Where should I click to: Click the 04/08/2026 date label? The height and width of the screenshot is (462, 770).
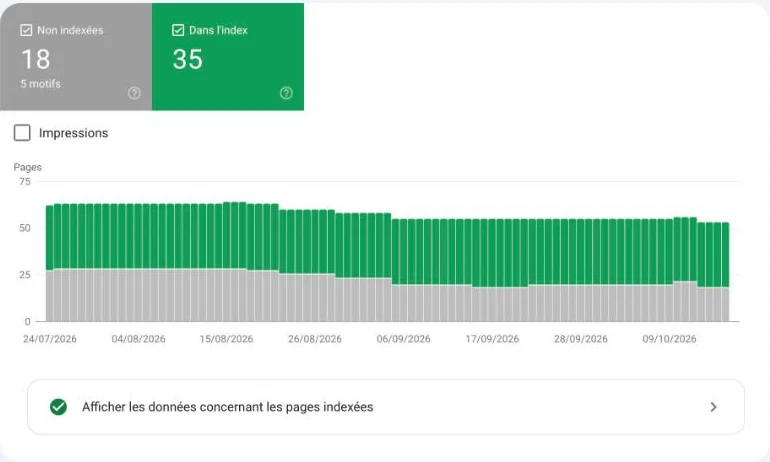[x=138, y=339]
